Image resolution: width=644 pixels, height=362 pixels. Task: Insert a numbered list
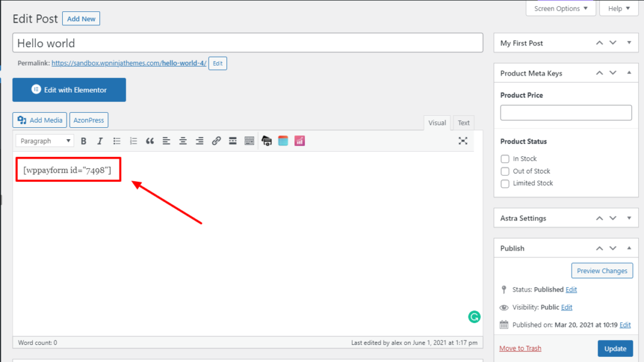(133, 141)
